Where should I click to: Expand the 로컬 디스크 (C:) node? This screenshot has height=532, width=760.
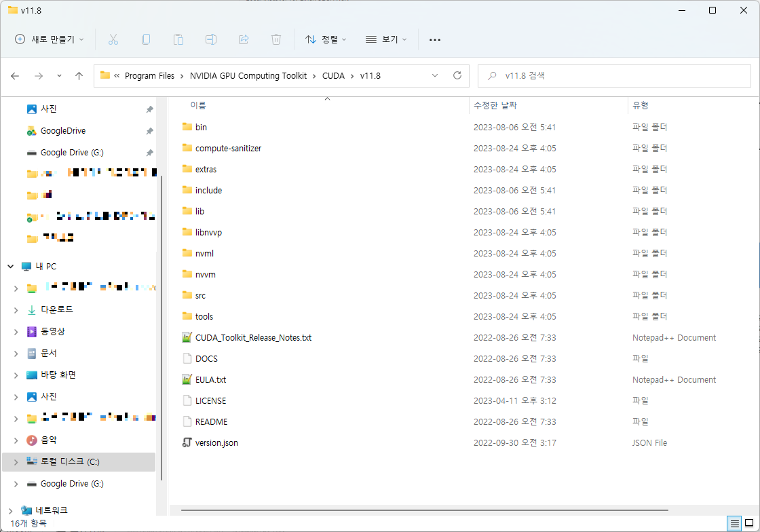pyautogui.click(x=16, y=462)
